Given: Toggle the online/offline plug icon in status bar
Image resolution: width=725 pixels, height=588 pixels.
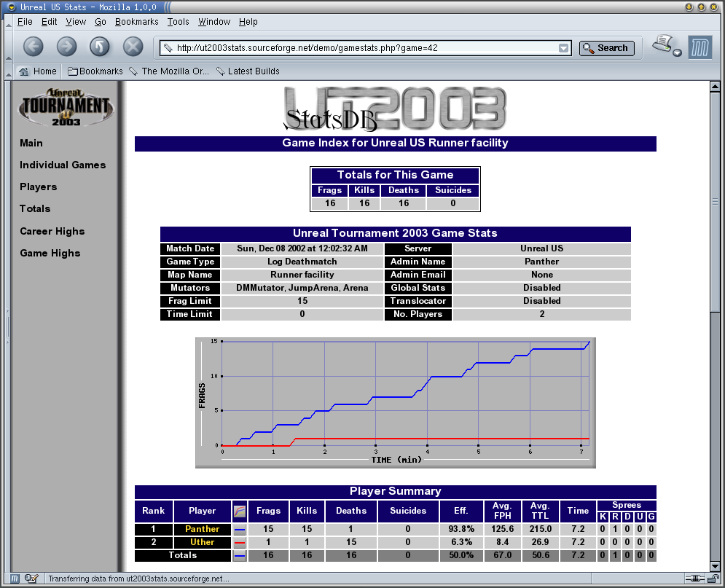Looking at the screenshot, I should 694,579.
